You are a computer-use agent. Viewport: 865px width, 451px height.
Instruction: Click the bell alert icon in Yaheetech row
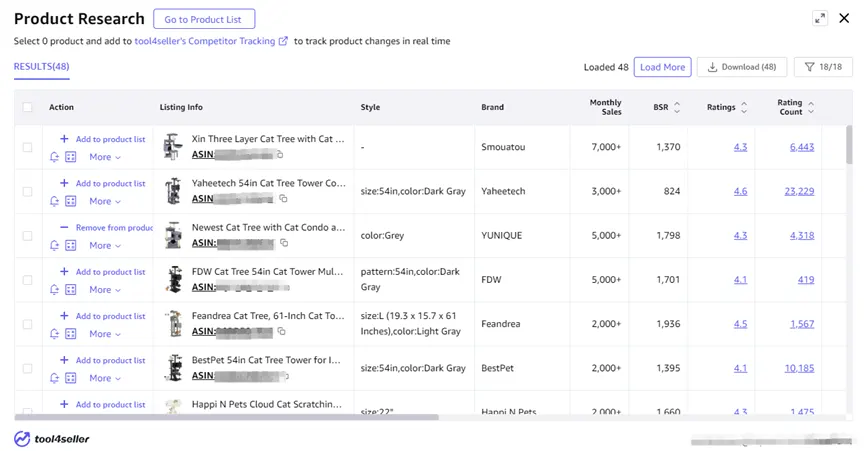click(54, 201)
